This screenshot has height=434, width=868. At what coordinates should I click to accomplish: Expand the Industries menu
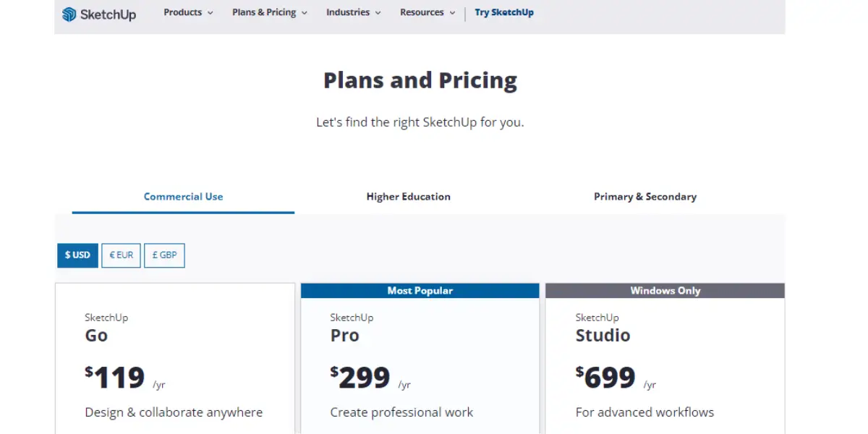click(353, 12)
